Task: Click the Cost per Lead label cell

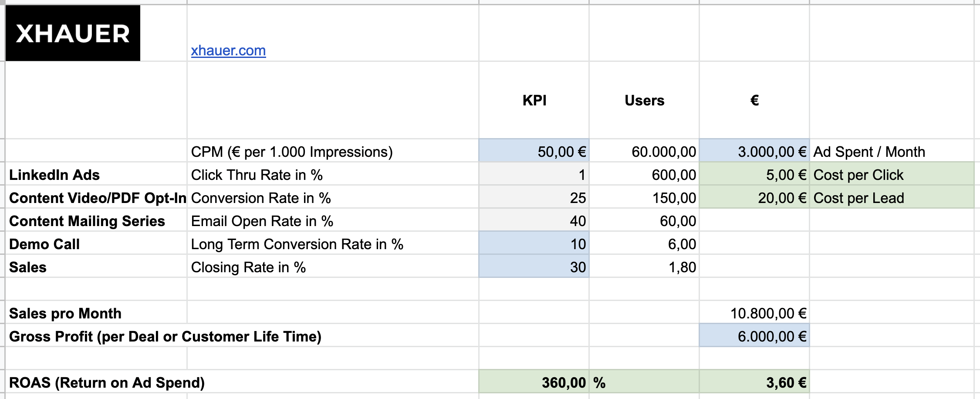Action: click(892, 197)
